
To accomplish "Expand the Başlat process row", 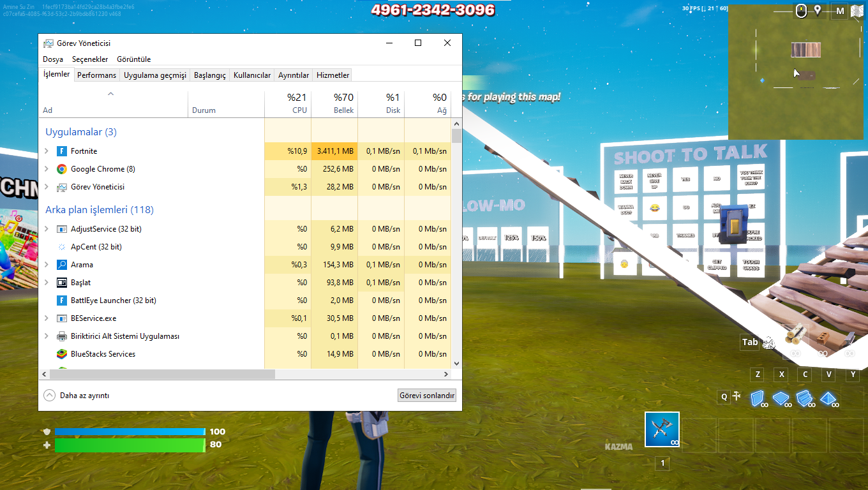I will pyautogui.click(x=47, y=283).
